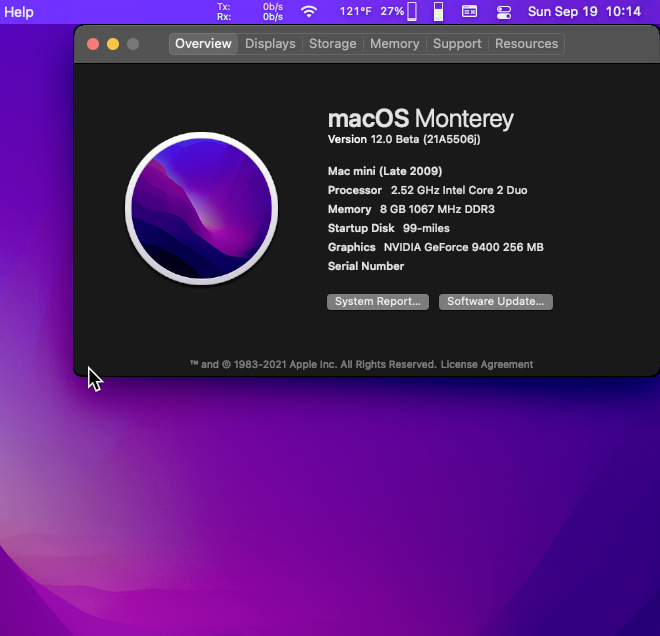The height and width of the screenshot is (636, 660).
Task: Click the macOS Monterey title
Action: coord(420,119)
